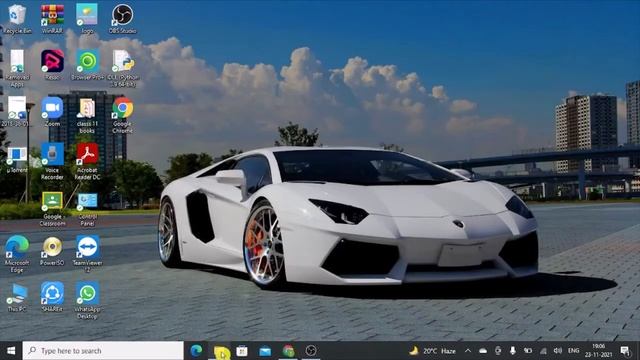Select the This PC desktop icon
Viewport: 640px width, 360px height.
[17, 298]
